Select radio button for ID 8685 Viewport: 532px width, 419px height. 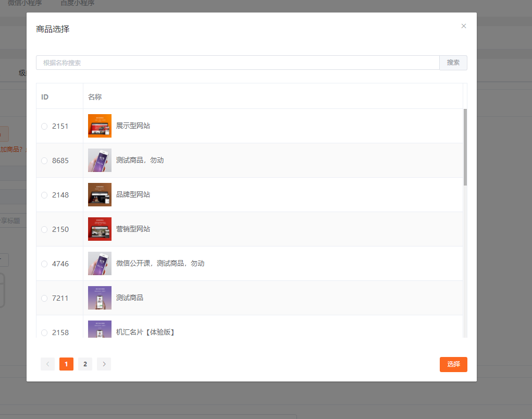[x=44, y=161]
